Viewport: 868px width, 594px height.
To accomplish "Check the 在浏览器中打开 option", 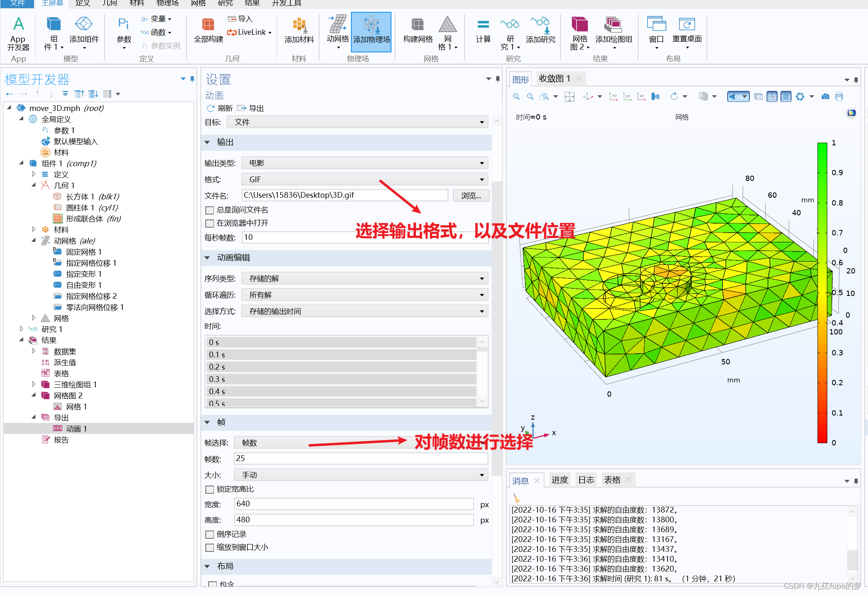I will pos(210,224).
